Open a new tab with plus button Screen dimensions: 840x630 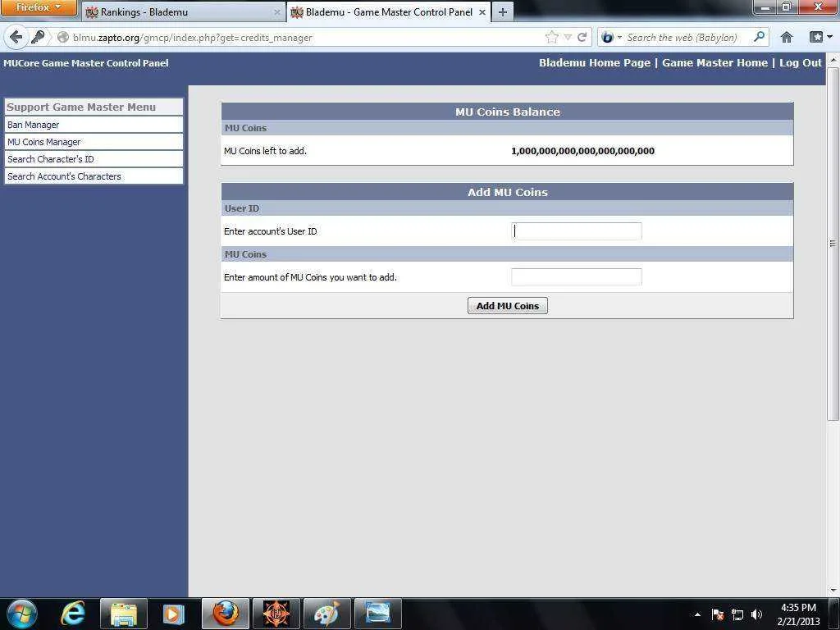[503, 11]
